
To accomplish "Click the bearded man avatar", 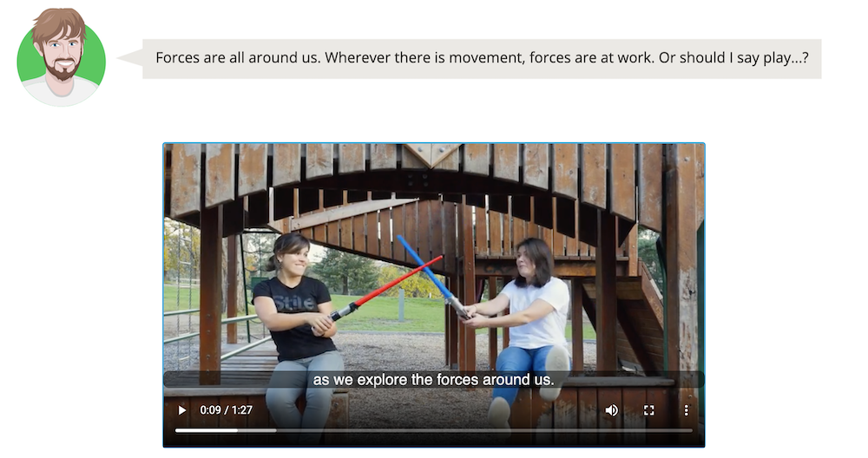I will click(61, 57).
